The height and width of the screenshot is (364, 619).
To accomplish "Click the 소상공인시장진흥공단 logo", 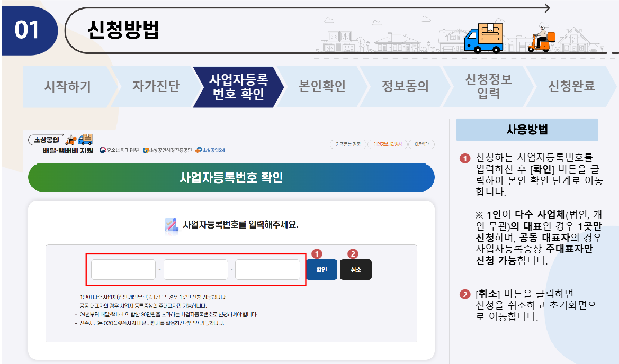I will 167,150.
